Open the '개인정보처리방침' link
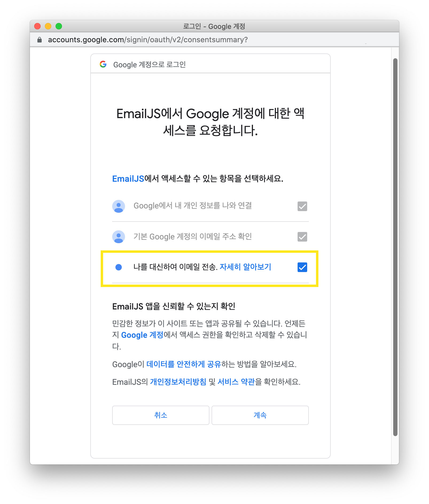Viewport: 429px width, 504px height. point(178,382)
